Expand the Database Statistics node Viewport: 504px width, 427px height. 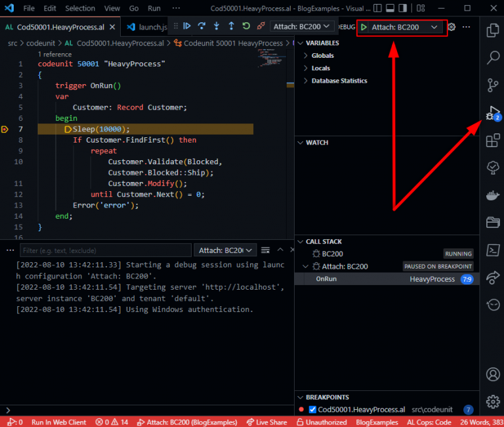(306, 81)
